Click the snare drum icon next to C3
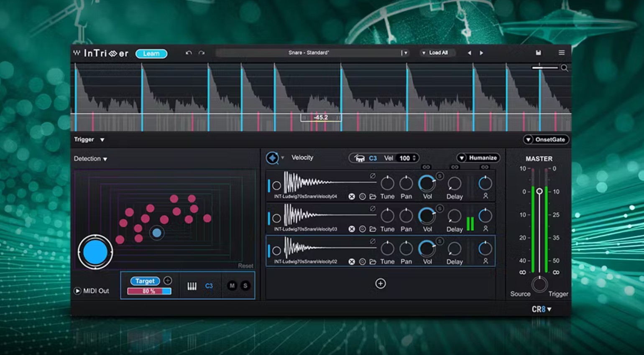 (x=360, y=158)
